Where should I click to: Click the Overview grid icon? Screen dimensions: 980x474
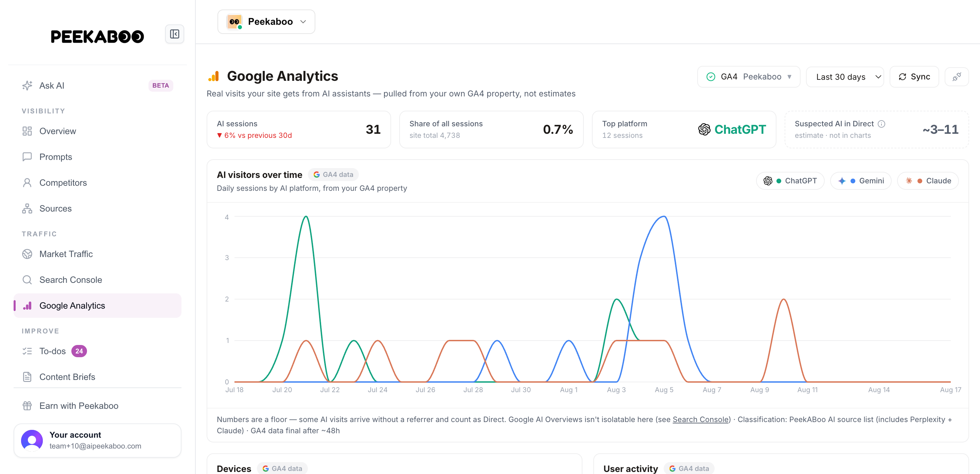click(x=27, y=131)
